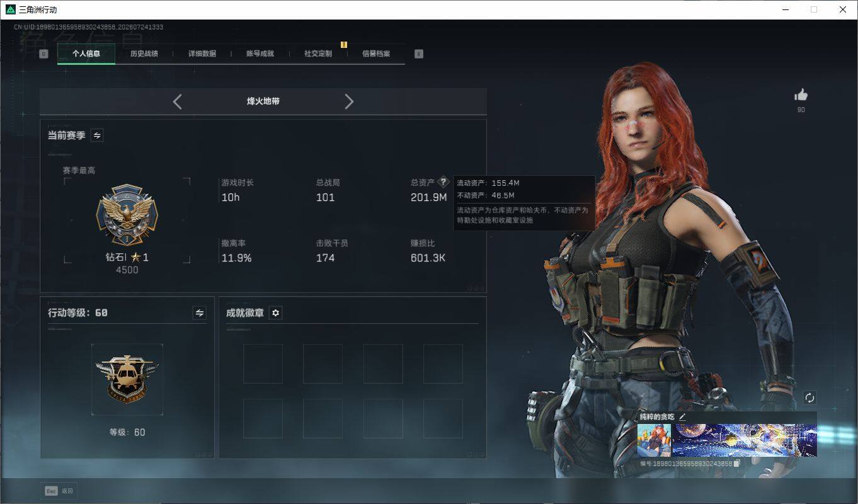This screenshot has width=858, height=504.
Task: Minimize the 三角洲行动 window
Action: pos(786,9)
